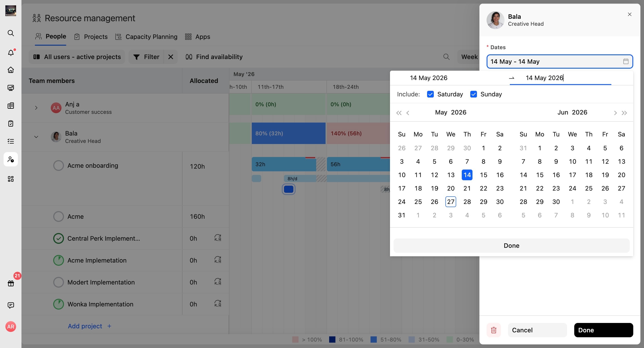The width and height of the screenshot is (644, 348).
Task: Expand the Anj a team member row
Action: click(36, 108)
